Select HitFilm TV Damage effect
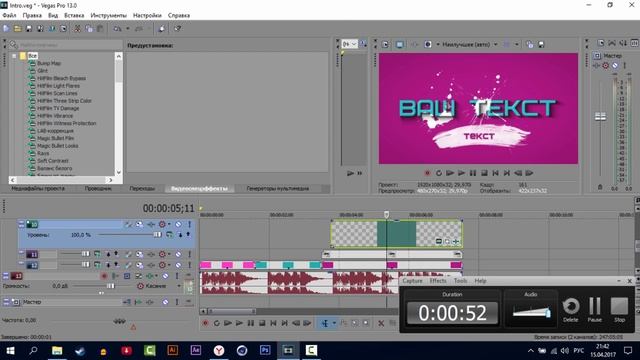Image resolution: width=640 pixels, height=360 pixels. (x=58, y=108)
